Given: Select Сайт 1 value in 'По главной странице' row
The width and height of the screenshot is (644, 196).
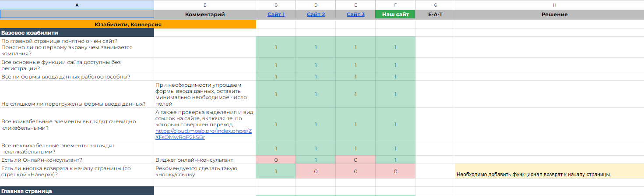Looking at the screenshot, I should 276,47.
